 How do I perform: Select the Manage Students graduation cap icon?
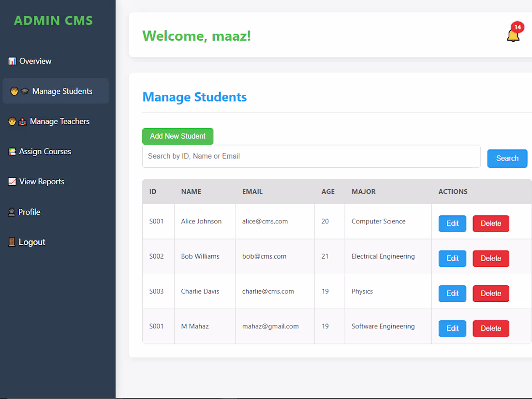pyautogui.click(x=24, y=91)
